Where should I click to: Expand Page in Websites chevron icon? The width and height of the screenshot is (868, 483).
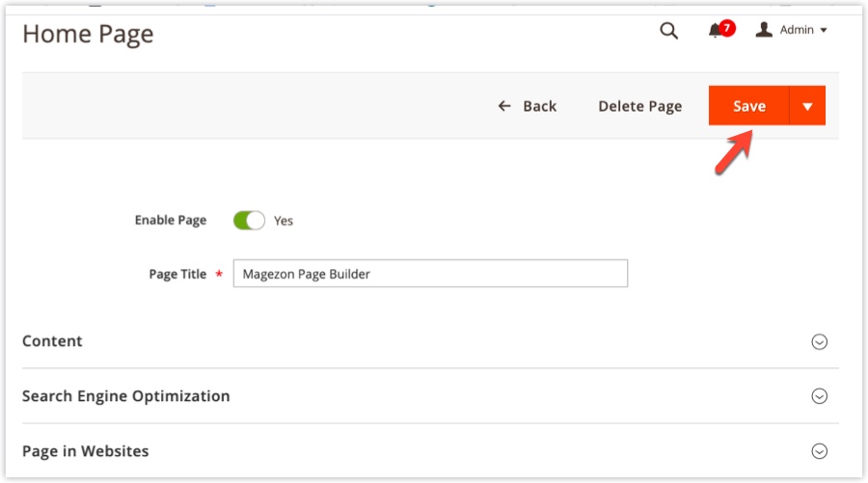click(819, 451)
